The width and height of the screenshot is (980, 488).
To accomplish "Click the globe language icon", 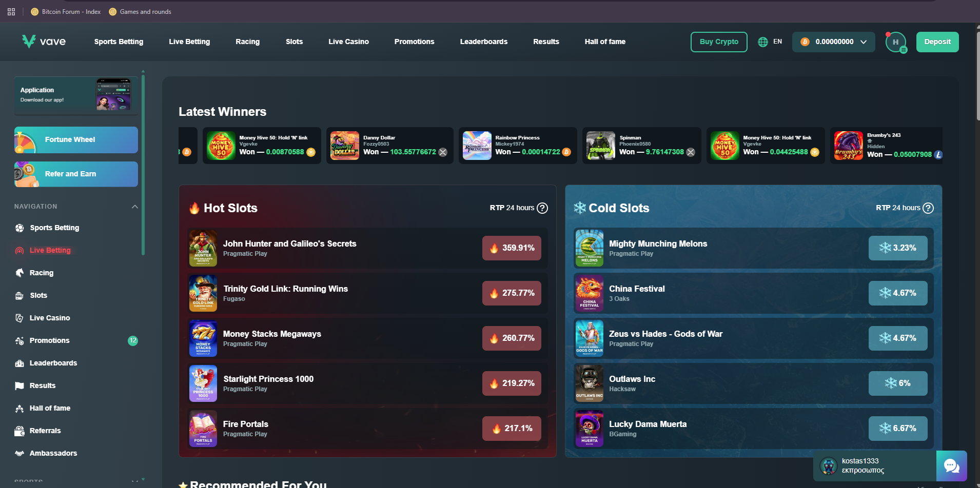I will 763,42.
